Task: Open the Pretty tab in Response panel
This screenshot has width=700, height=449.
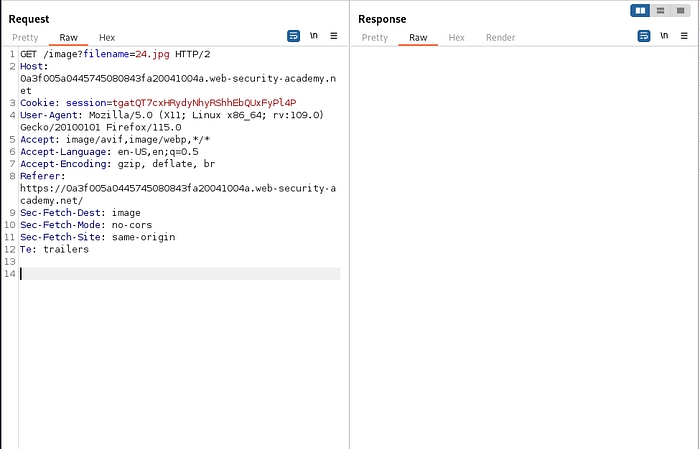Action: coord(374,37)
